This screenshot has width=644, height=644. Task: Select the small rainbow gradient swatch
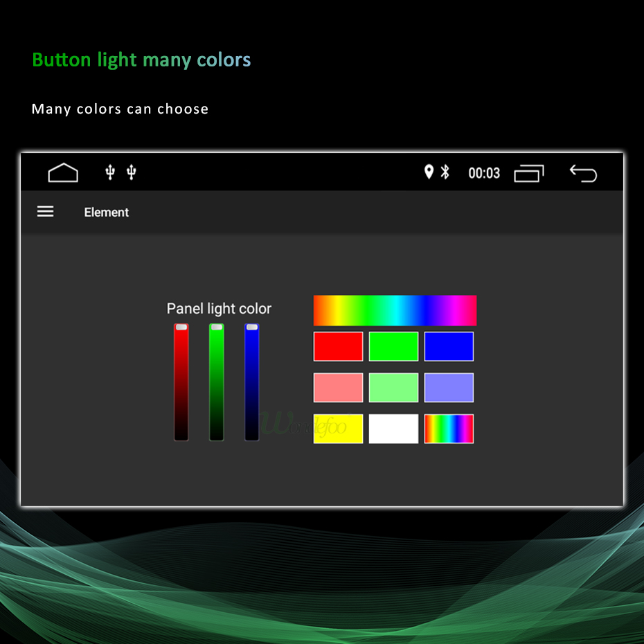pyautogui.click(x=449, y=429)
